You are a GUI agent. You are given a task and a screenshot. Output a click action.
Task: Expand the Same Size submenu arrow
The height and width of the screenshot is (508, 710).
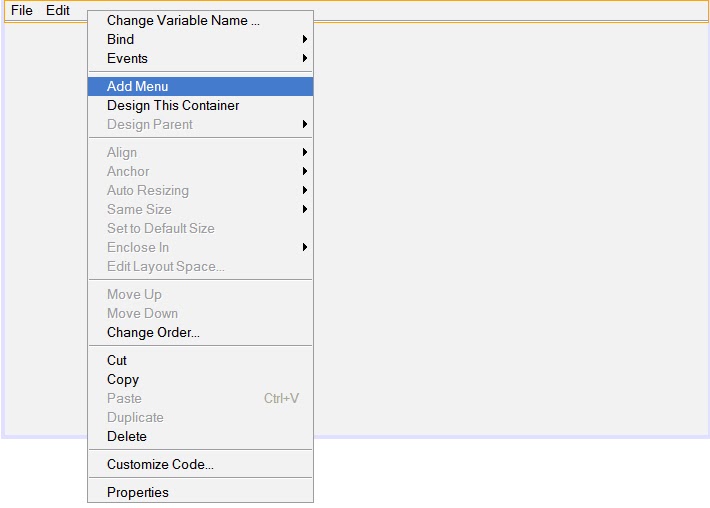point(304,209)
